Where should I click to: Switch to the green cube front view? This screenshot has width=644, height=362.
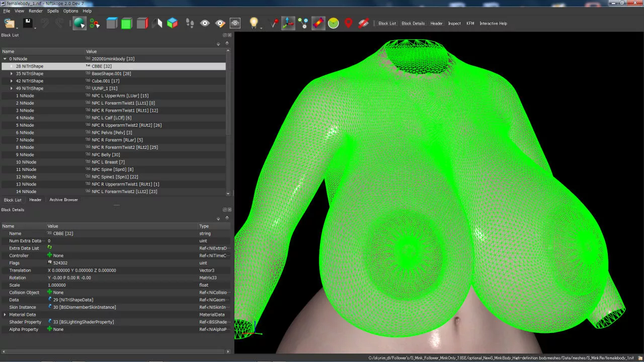tap(127, 23)
